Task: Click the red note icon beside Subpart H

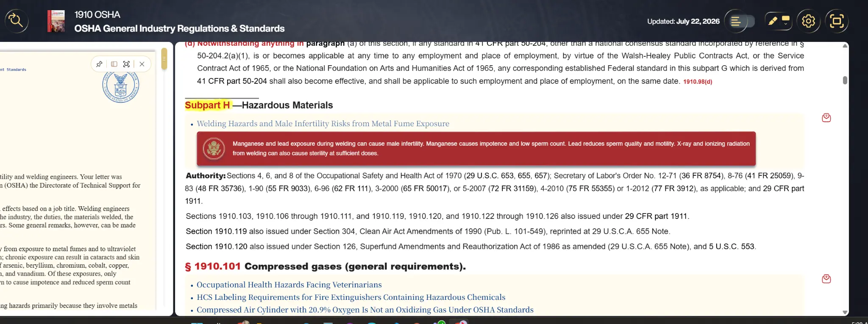Action: (826, 118)
